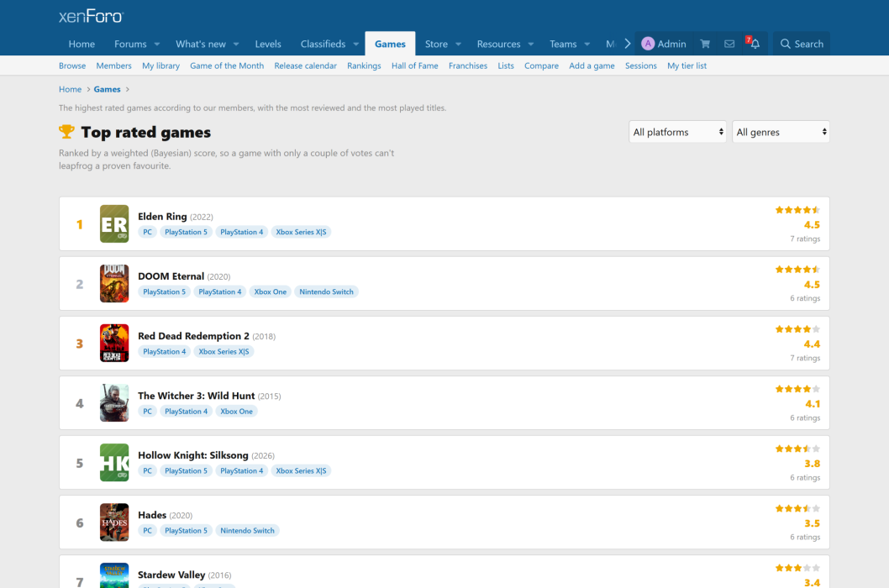Click Elden Ring's Xbox Series X|S tag

pyautogui.click(x=301, y=232)
